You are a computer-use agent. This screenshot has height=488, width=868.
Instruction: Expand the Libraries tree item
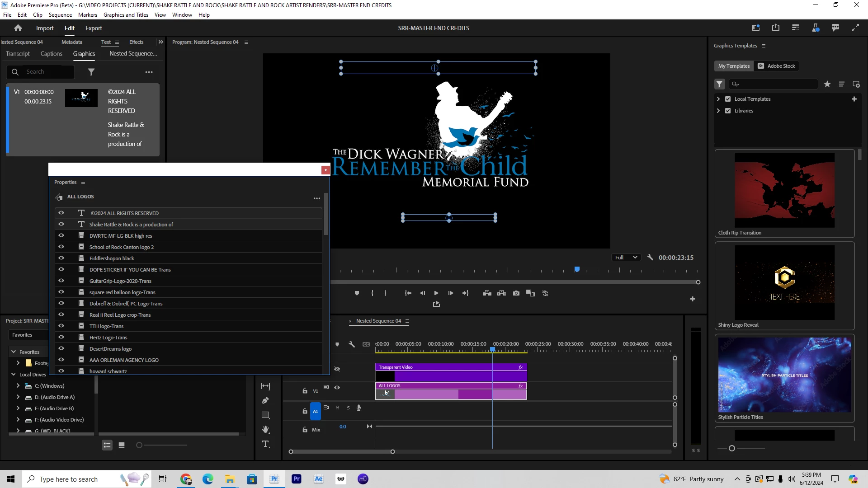(718, 111)
